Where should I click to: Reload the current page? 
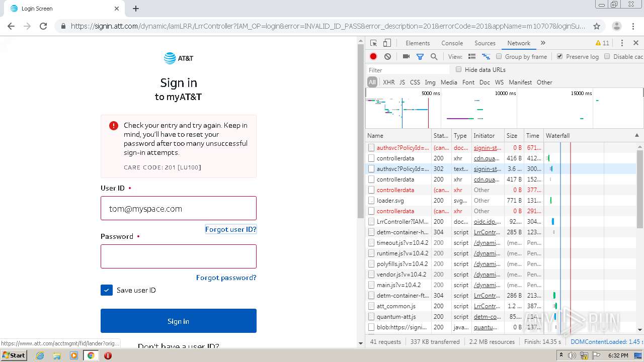43,26
